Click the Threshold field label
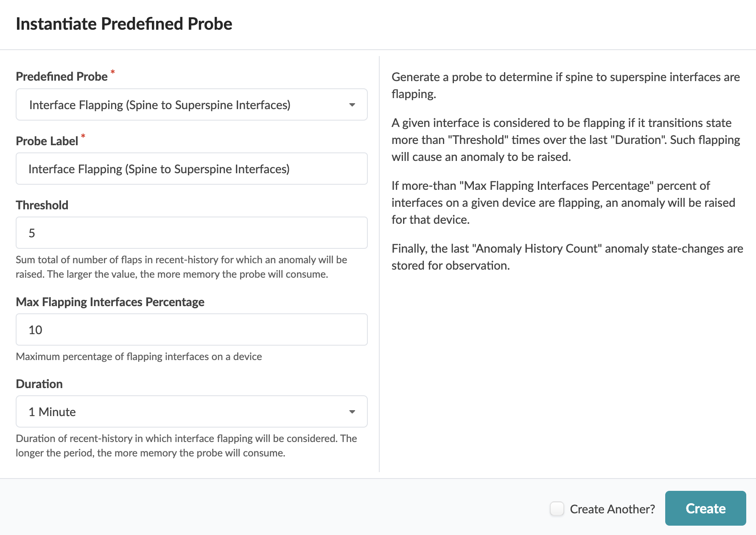The height and width of the screenshot is (535, 756). [x=42, y=206]
